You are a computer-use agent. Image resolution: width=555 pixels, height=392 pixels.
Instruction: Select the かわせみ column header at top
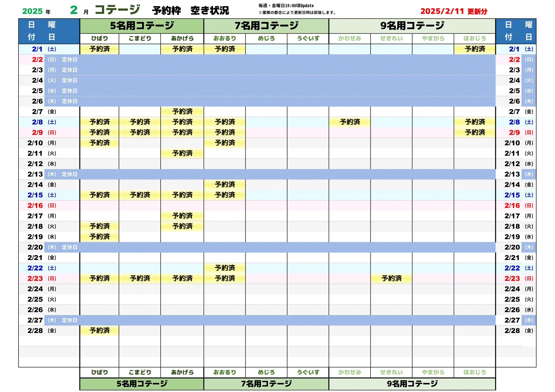tap(350, 39)
